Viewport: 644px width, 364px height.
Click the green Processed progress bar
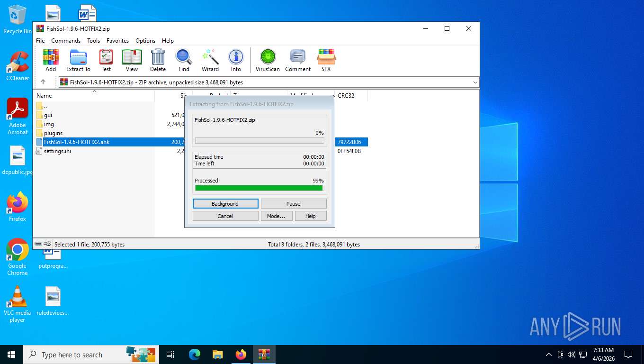point(259,188)
